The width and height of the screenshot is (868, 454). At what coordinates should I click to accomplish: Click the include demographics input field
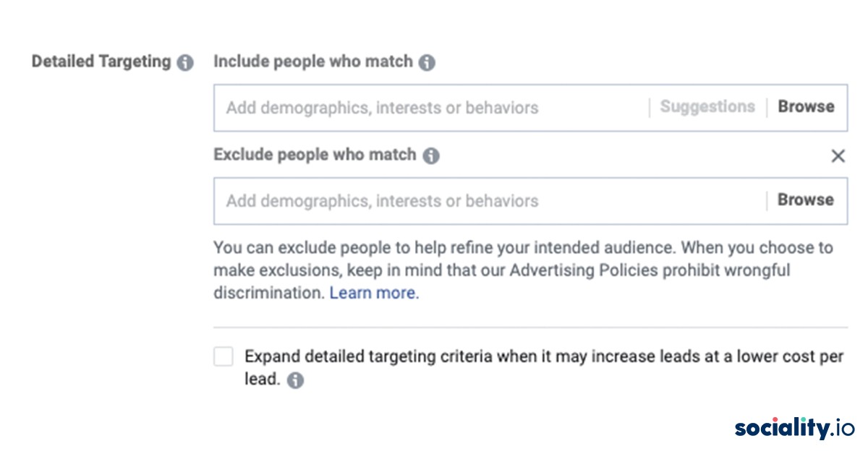tap(434, 107)
